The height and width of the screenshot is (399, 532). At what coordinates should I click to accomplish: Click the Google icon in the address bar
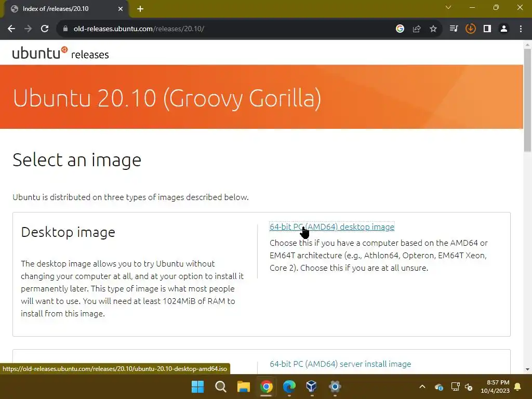click(400, 29)
